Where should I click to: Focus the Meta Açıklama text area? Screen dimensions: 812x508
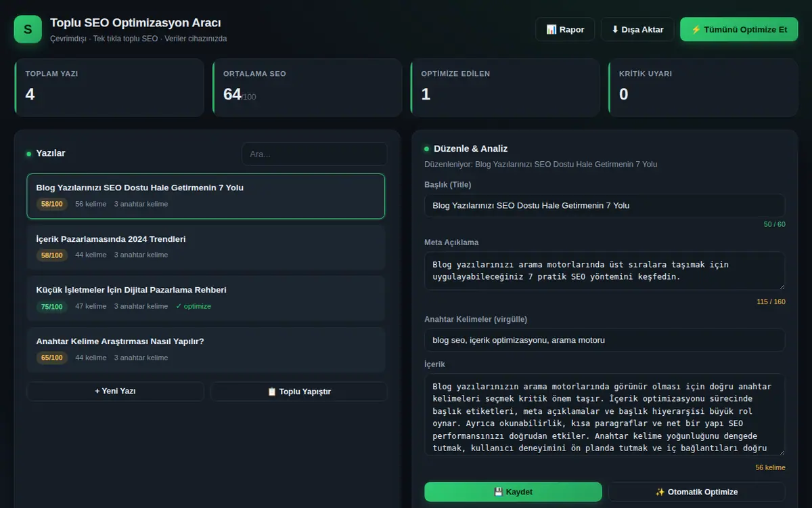click(x=605, y=271)
